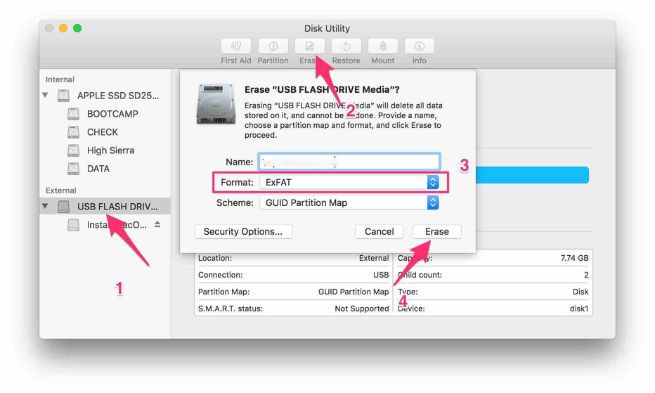Screen dimensions: 655x393
Task: Open the Info toolbar icon
Action: point(419,46)
